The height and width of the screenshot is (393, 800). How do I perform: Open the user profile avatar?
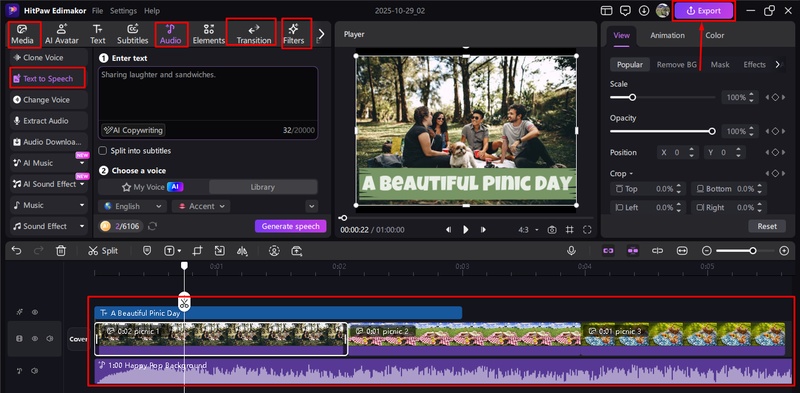point(662,10)
